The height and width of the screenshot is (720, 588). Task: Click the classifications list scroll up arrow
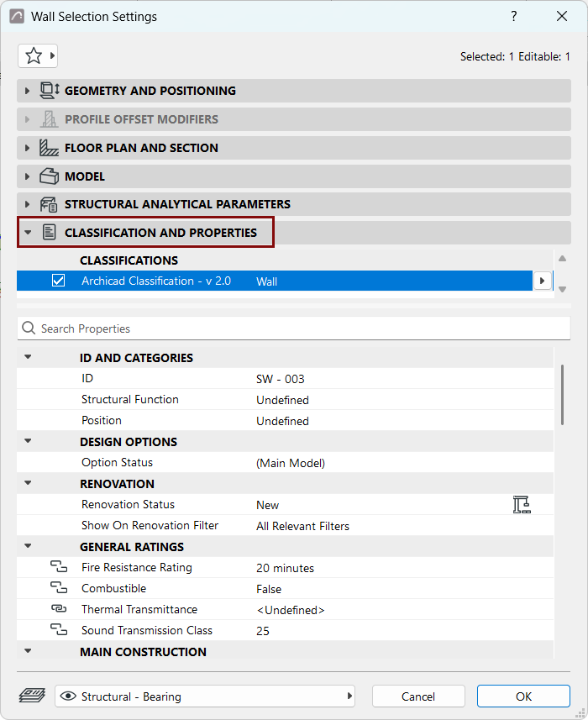(x=562, y=259)
